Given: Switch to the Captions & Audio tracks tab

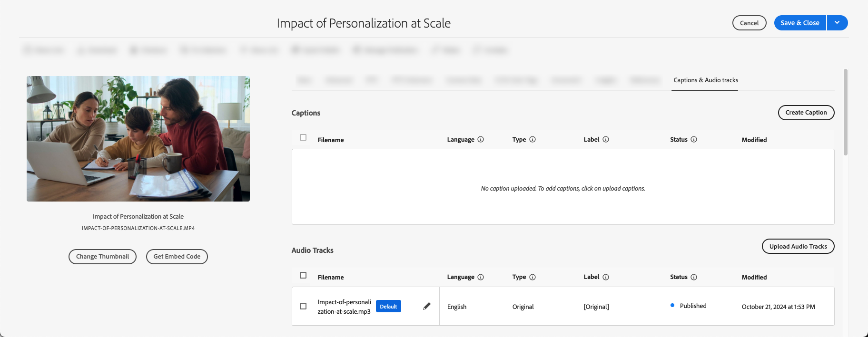Looking at the screenshot, I should click(x=706, y=80).
